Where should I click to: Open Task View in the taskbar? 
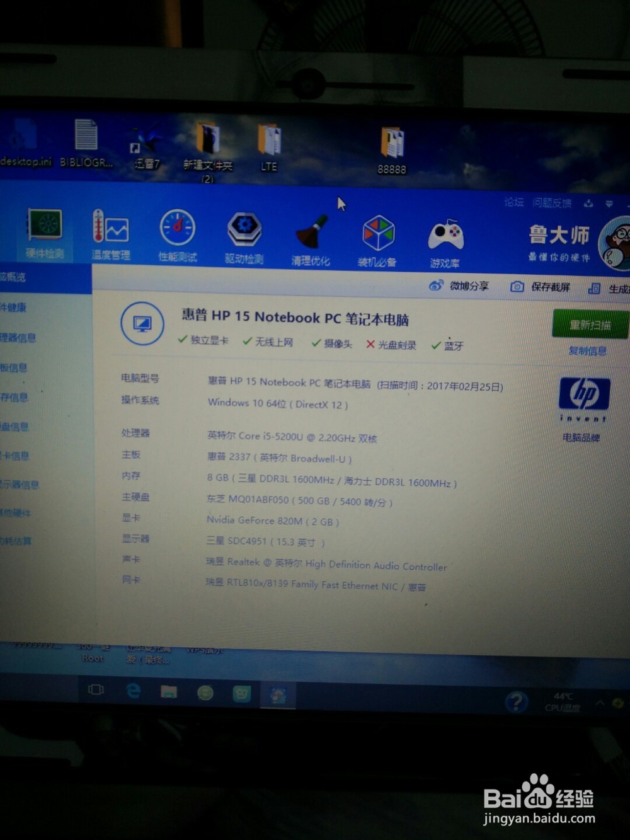(96, 689)
